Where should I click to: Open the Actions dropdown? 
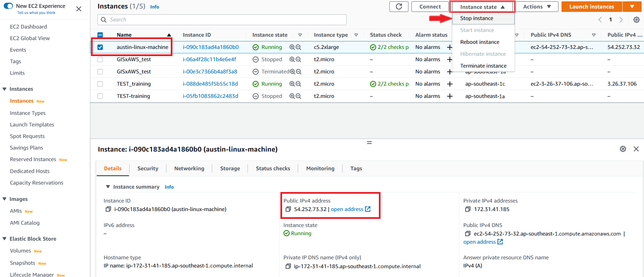coord(537,6)
